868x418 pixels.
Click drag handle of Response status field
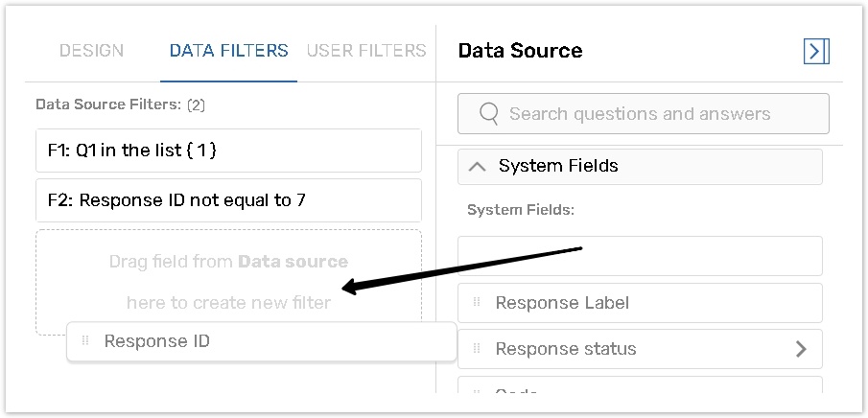(x=477, y=349)
